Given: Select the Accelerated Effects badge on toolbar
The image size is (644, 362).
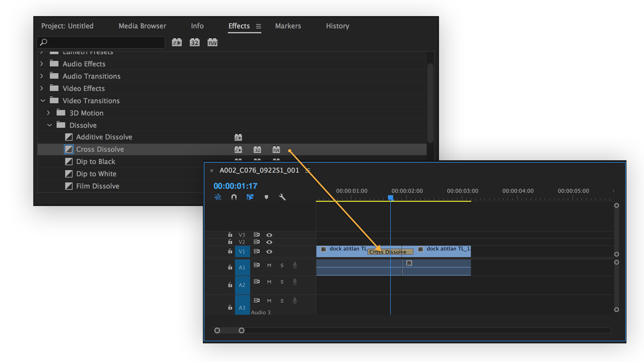Looking at the screenshot, I should [177, 42].
